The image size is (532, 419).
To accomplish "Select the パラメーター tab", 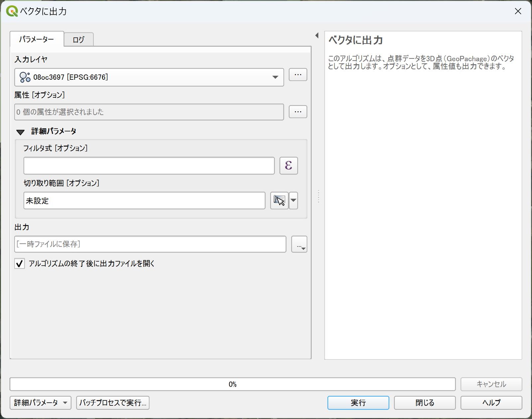I will [x=37, y=39].
